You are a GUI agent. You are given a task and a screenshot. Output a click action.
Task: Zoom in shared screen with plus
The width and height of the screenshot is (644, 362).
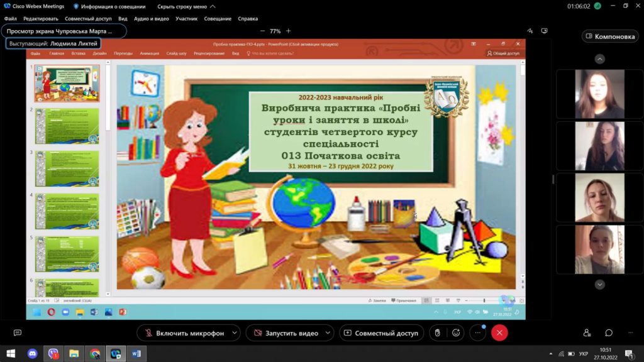pos(289,31)
